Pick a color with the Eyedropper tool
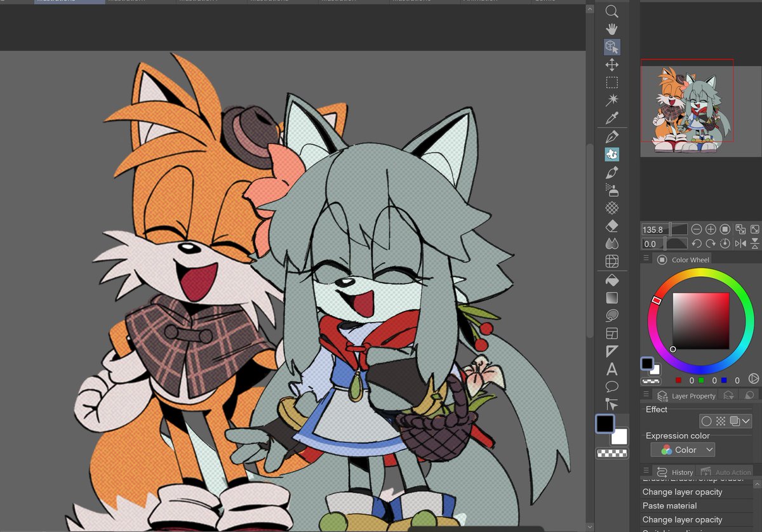The image size is (762, 532). click(x=612, y=117)
